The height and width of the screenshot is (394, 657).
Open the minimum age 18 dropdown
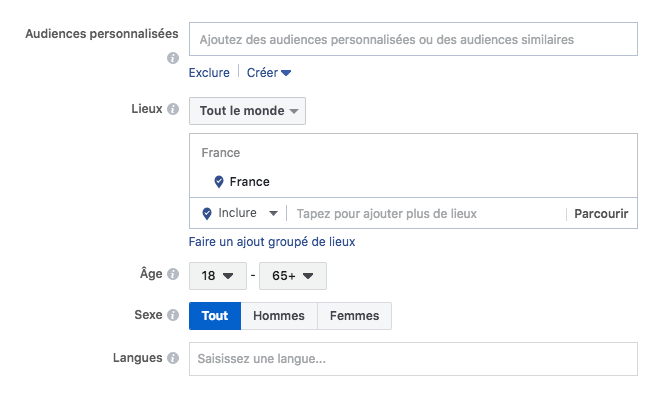coord(218,276)
